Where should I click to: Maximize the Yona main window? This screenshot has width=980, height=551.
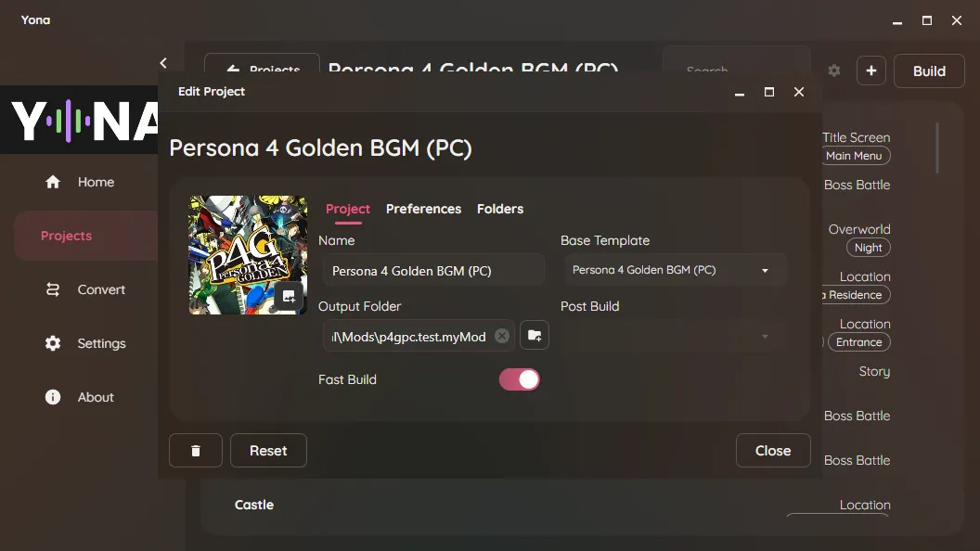click(927, 20)
